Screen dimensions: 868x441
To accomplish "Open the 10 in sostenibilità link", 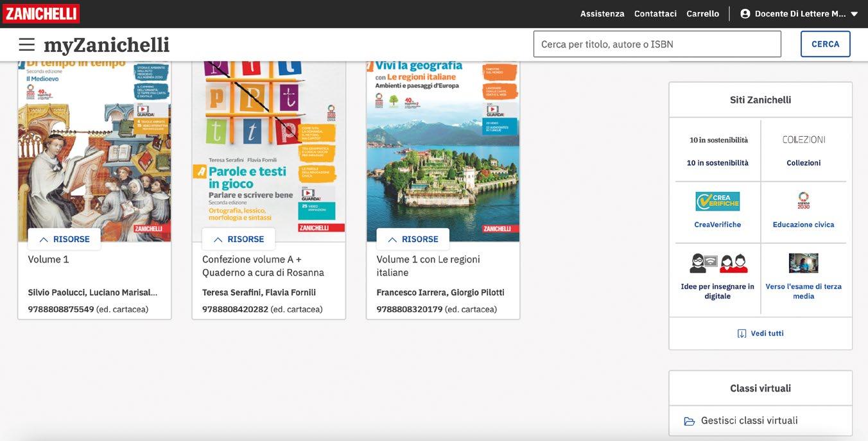I will click(x=718, y=163).
